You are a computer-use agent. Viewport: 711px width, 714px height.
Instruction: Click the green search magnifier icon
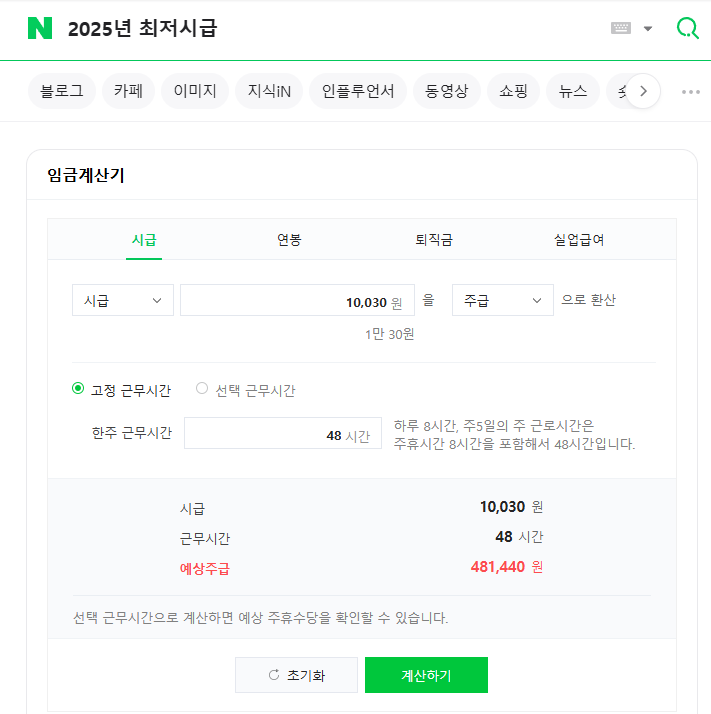pyautogui.click(x=687, y=29)
